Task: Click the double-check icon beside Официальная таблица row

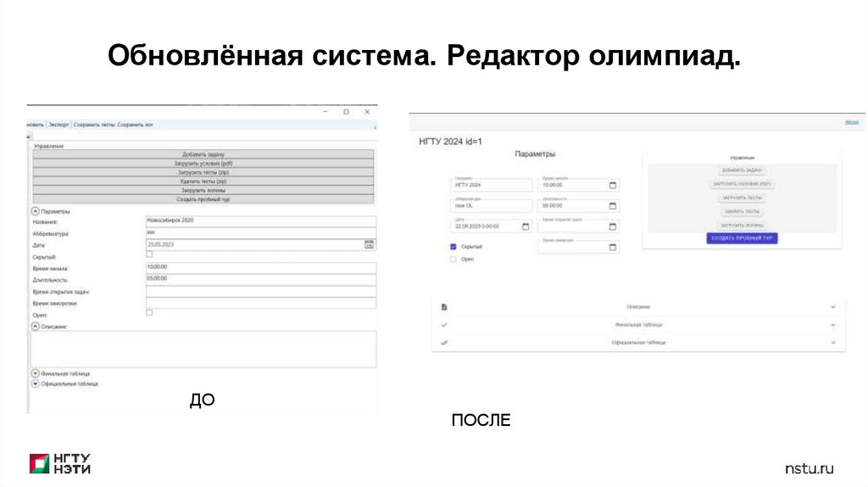Action: (x=444, y=343)
